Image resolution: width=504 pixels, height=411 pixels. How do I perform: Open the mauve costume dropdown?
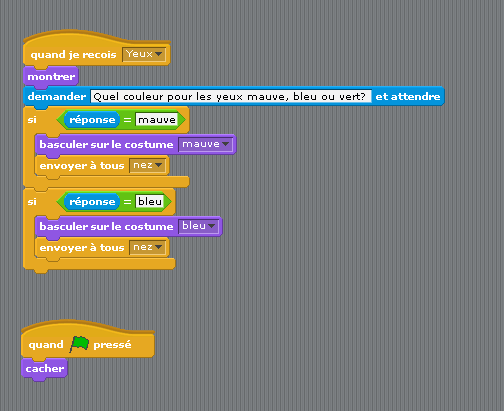point(205,144)
